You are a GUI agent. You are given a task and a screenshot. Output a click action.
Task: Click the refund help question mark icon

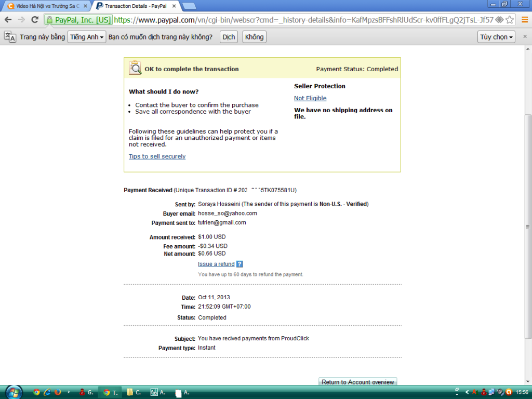240,264
